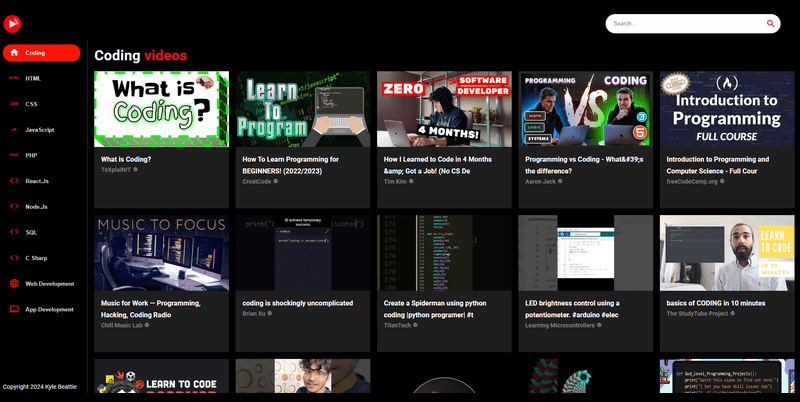Open the SQL category
The image size is (800, 402).
[x=41, y=232]
